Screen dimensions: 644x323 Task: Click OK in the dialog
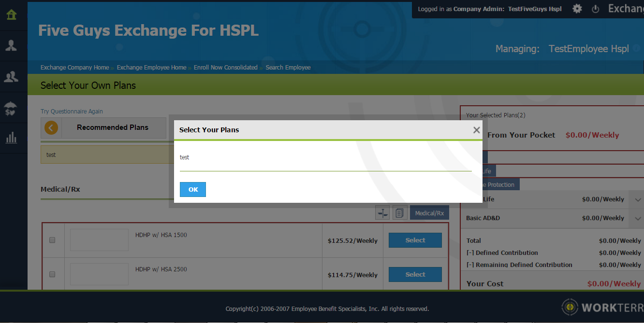click(193, 190)
